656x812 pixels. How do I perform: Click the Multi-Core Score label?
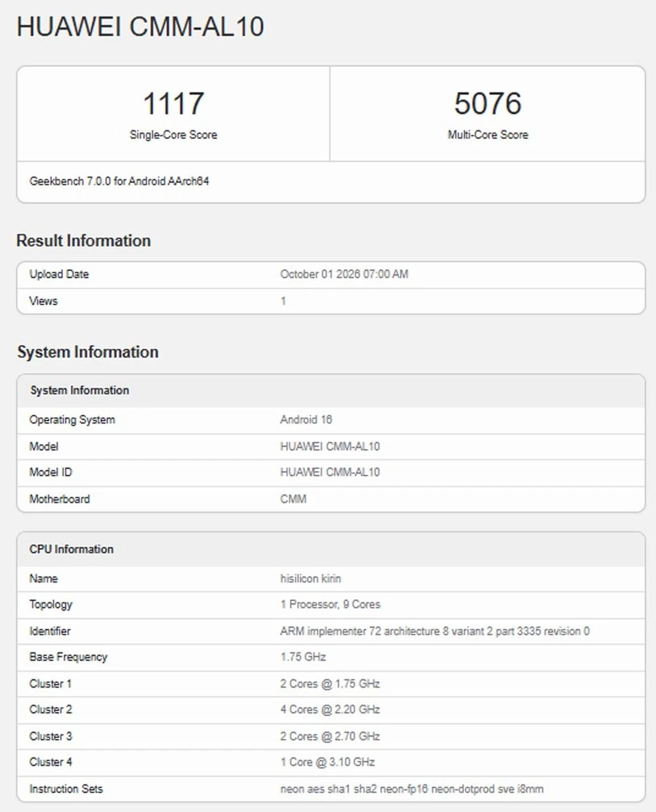click(487, 134)
